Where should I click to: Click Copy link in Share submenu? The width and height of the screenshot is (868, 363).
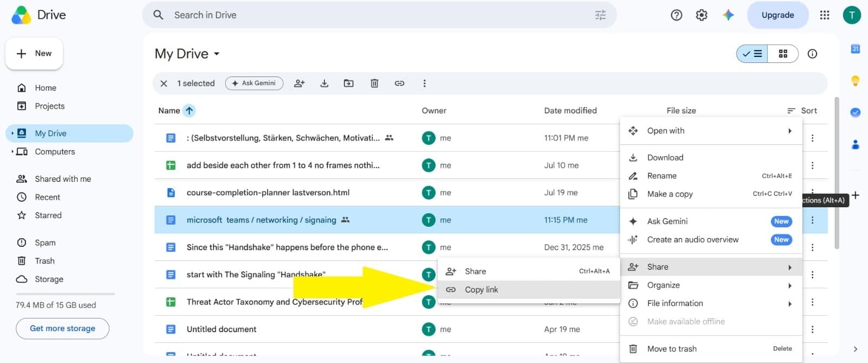pos(529,290)
